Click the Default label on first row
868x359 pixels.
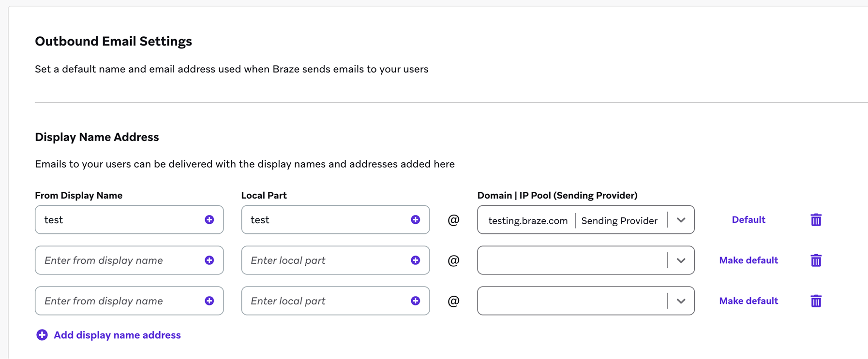pyautogui.click(x=748, y=220)
